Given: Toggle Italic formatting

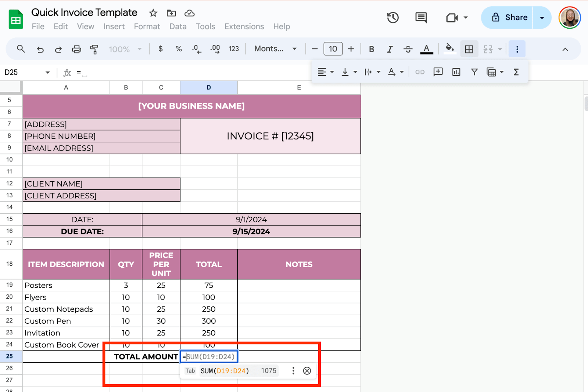Looking at the screenshot, I should (x=390, y=49).
